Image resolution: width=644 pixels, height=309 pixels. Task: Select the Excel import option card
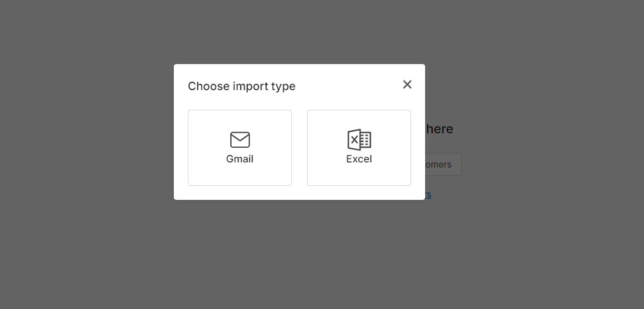pyautogui.click(x=359, y=147)
